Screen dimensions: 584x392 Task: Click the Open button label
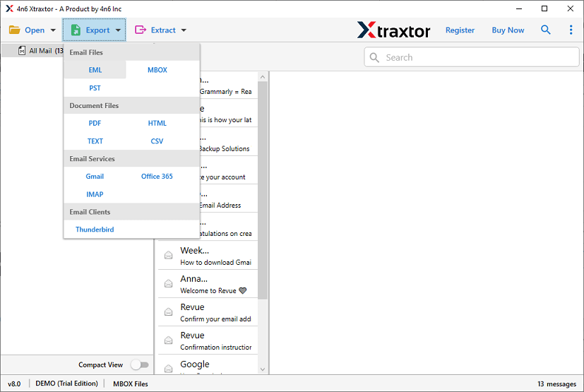pos(35,30)
